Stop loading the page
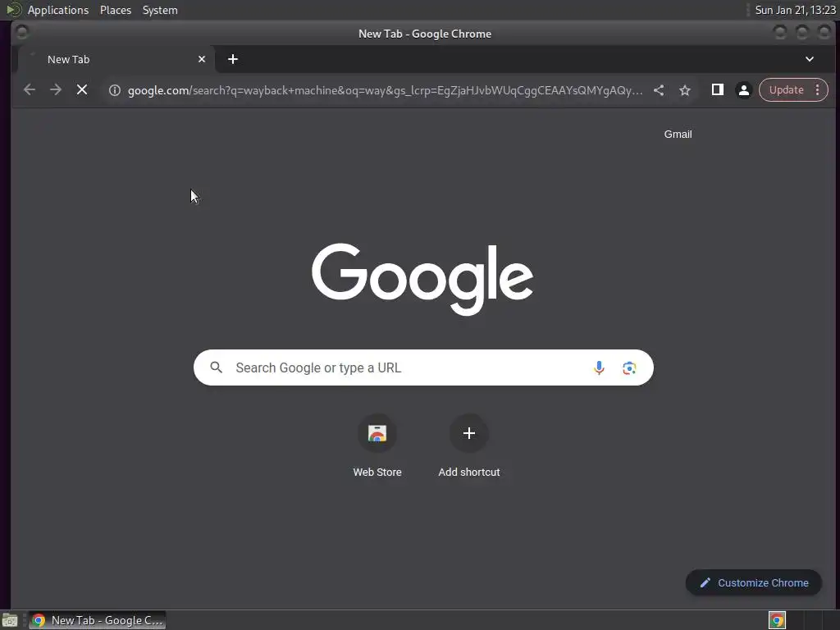 (x=82, y=90)
